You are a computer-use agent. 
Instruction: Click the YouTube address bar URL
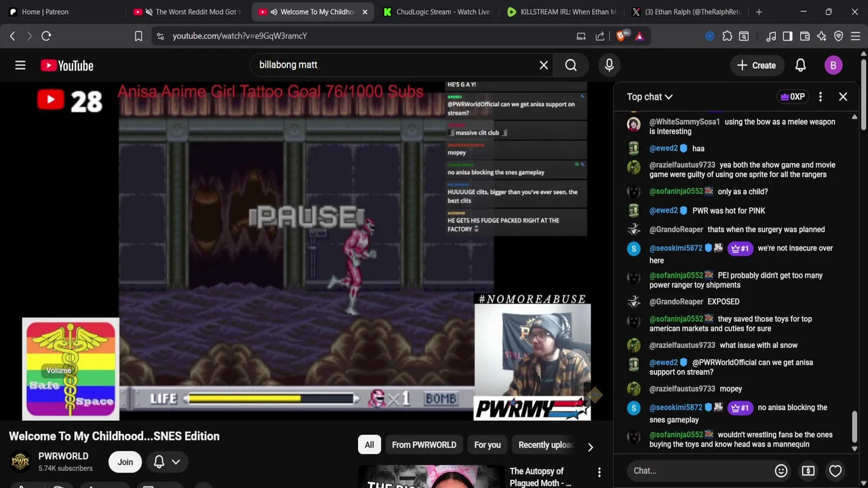click(x=239, y=36)
